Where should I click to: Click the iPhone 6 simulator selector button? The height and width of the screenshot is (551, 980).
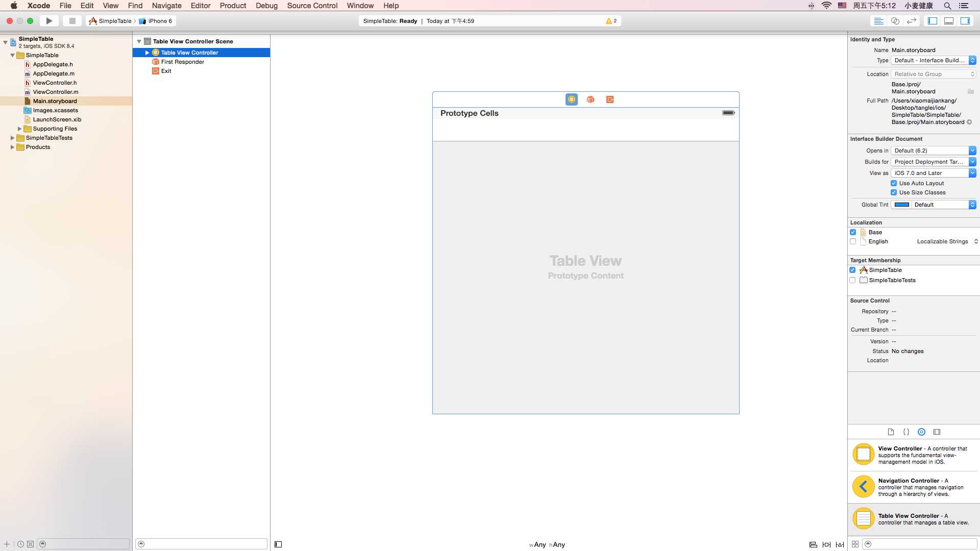pyautogui.click(x=158, y=21)
